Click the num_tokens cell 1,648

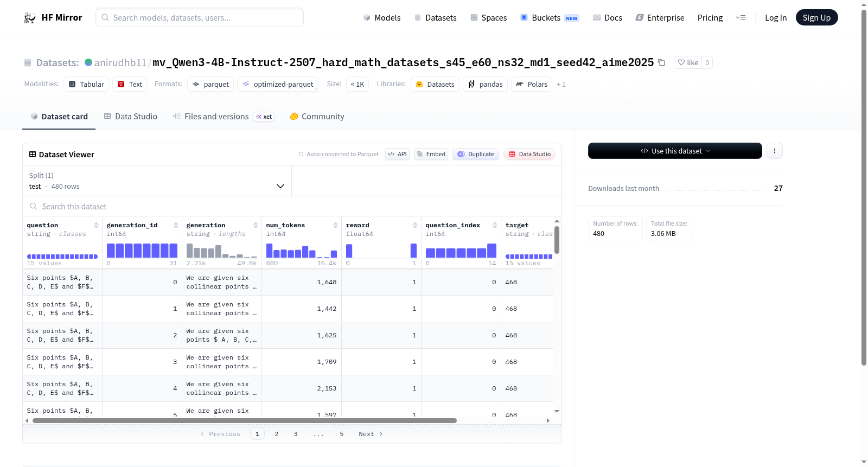click(x=327, y=282)
